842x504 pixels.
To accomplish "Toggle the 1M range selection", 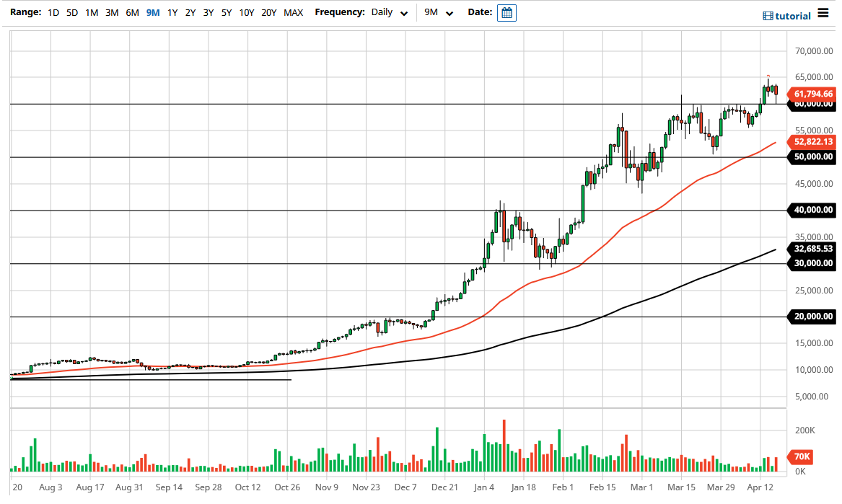I will click(x=91, y=12).
